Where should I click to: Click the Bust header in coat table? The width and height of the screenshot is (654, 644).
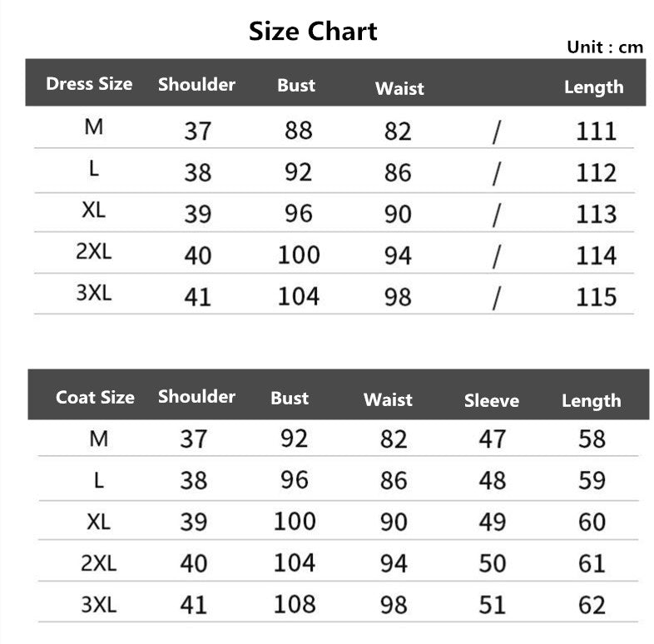click(290, 399)
